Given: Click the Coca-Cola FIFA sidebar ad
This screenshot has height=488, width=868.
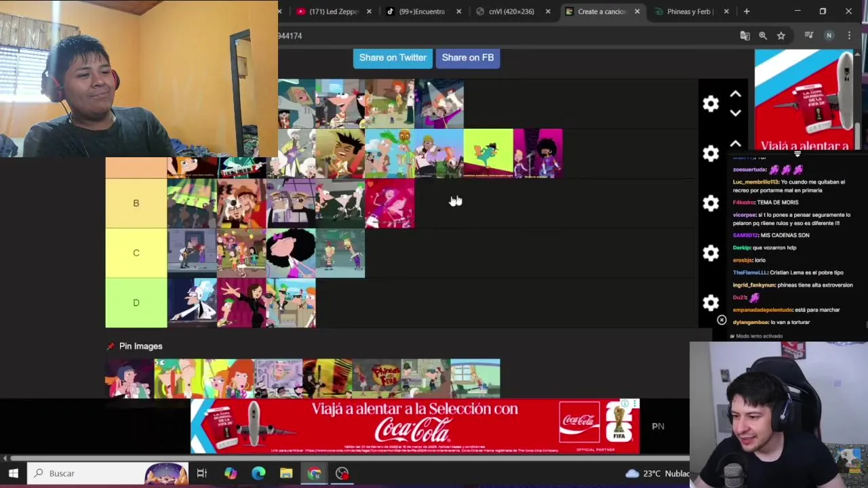Looking at the screenshot, I should pos(804,100).
